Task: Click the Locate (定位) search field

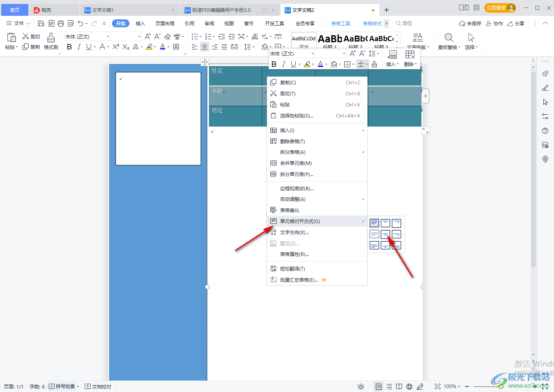Action: click(404, 23)
